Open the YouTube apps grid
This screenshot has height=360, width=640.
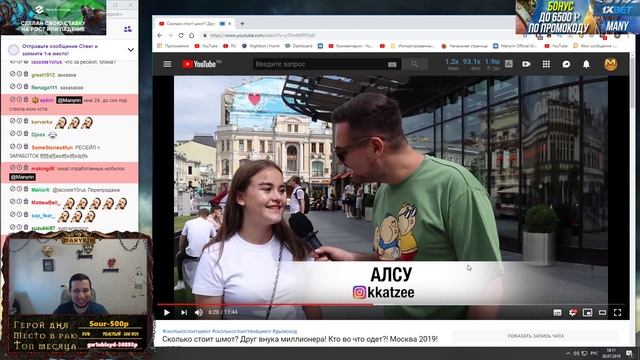(x=546, y=64)
